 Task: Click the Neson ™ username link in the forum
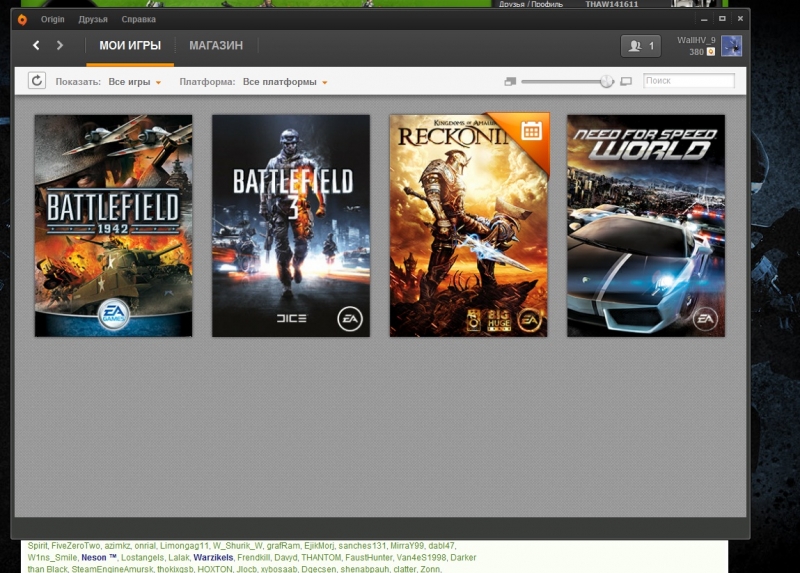pyautogui.click(x=99, y=558)
